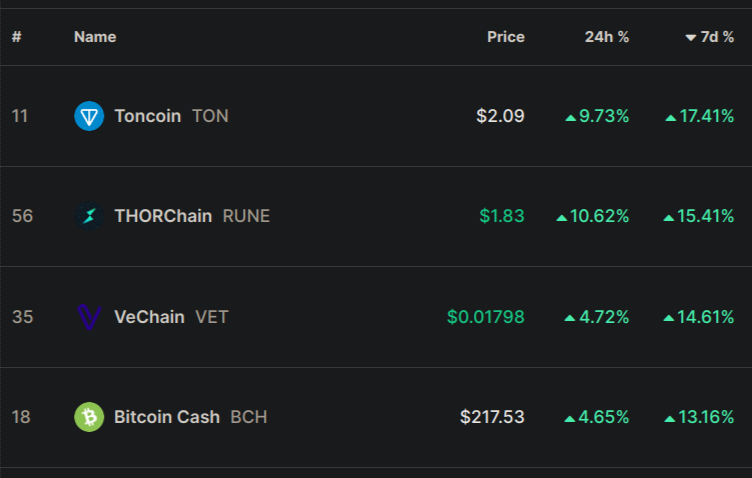
Task: Click the THORChain logo icon
Action: [x=89, y=216]
